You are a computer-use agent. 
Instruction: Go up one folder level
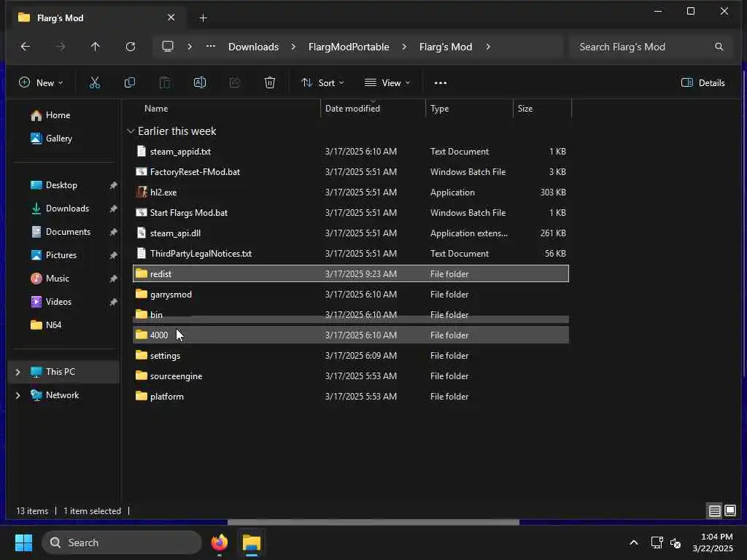[96, 47]
